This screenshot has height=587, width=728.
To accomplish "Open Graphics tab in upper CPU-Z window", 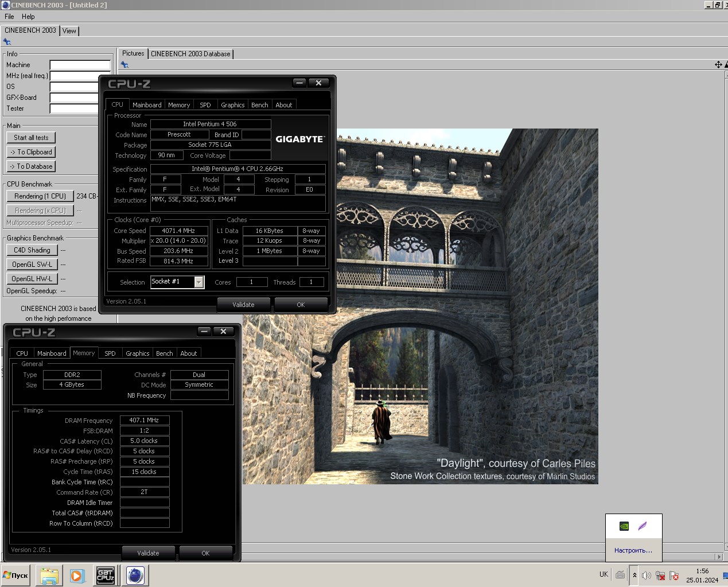I will coord(233,105).
